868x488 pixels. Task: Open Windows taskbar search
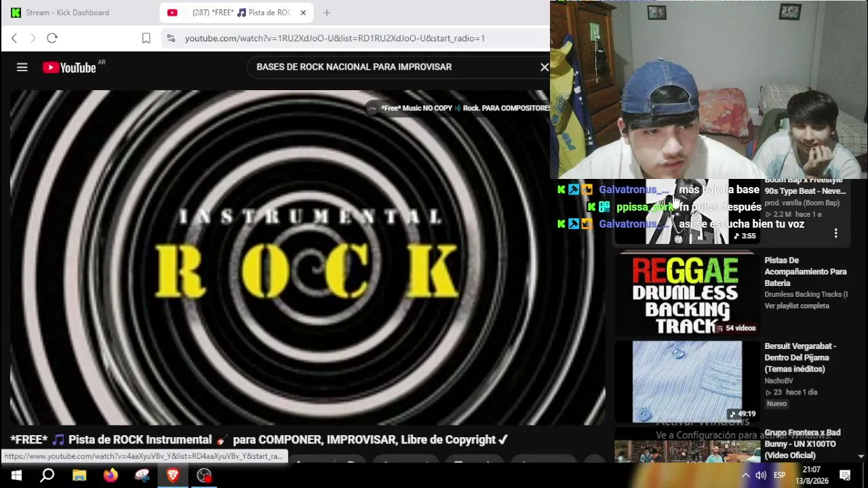[x=47, y=475]
